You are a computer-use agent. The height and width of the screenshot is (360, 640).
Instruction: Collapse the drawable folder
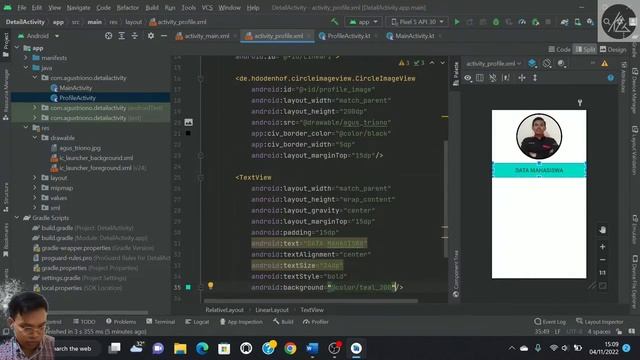[35, 138]
